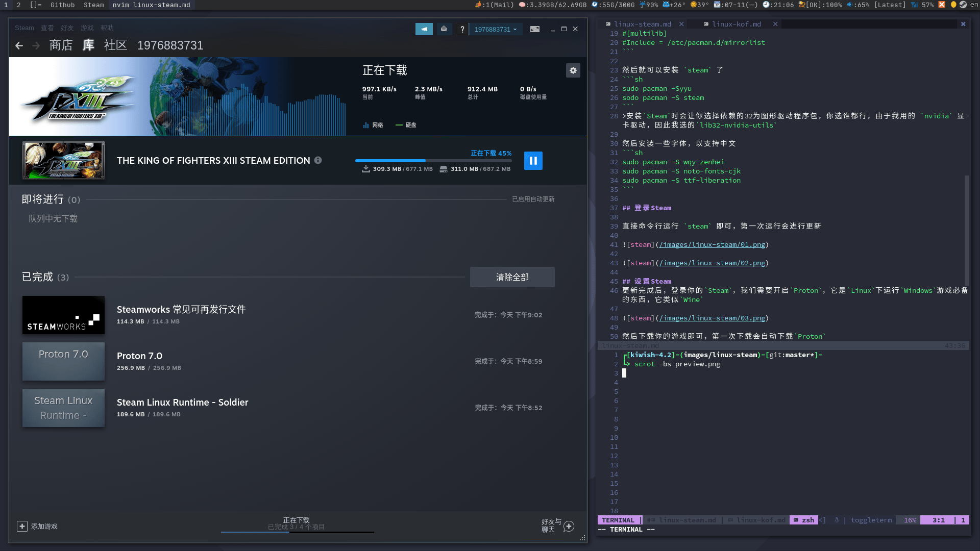
Task: Click the Github tag in top bar
Action: coord(62,5)
